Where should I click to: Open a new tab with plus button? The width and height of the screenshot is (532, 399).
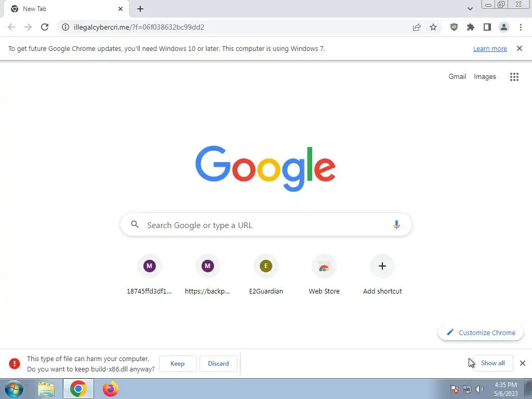point(140,9)
